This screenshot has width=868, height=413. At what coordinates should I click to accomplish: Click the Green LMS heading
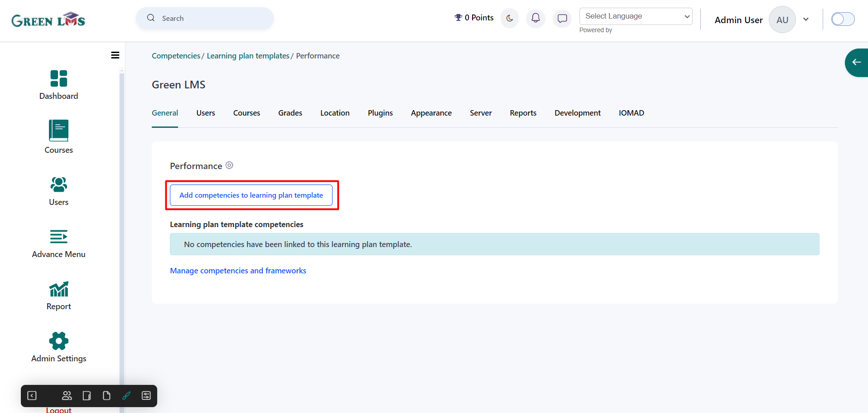click(178, 85)
